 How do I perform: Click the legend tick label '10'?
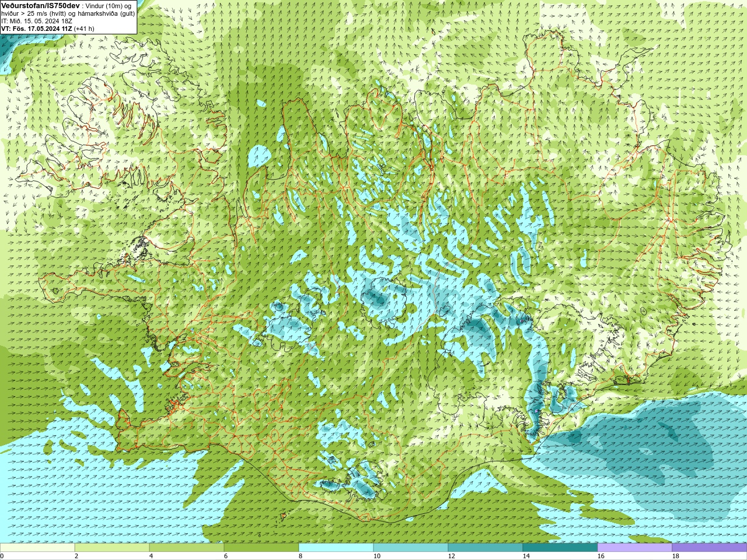(376, 556)
